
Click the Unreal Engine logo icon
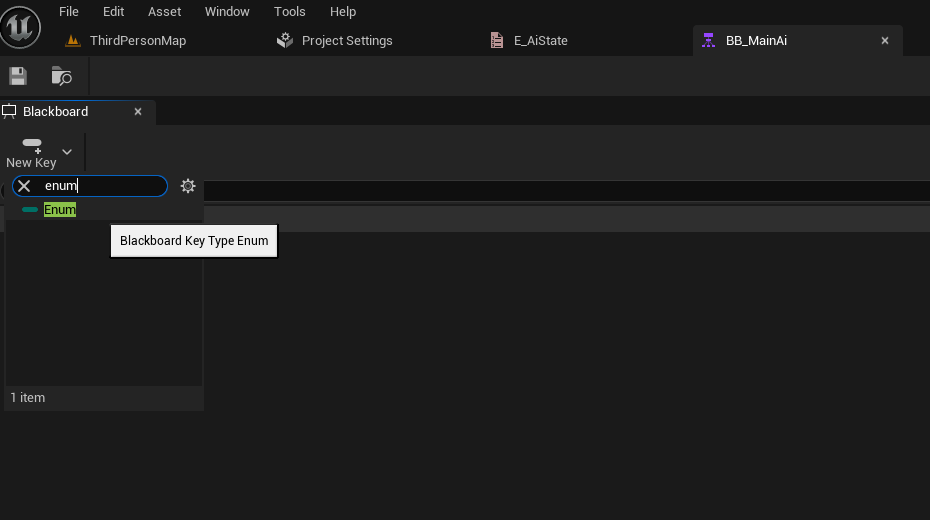point(20,27)
